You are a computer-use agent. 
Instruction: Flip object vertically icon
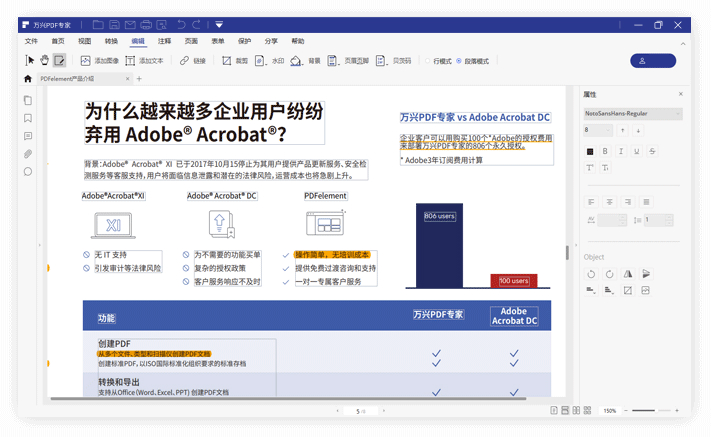coord(646,274)
